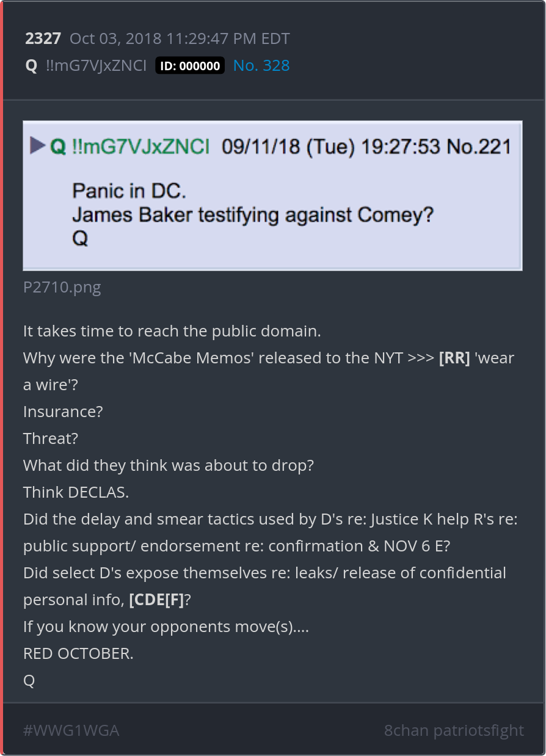Click the #WWG1WGA hashtag
The width and height of the screenshot is (546, 756).
point(71,730)
